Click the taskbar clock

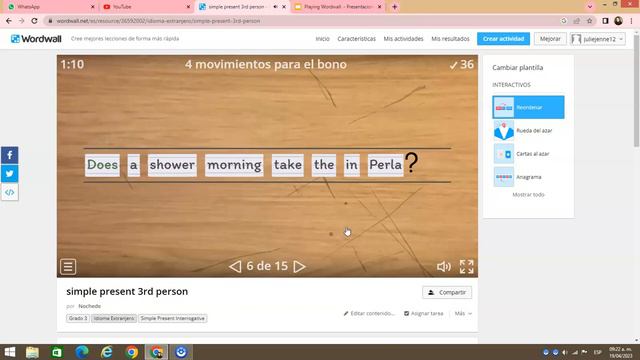(x=620, y=352)
